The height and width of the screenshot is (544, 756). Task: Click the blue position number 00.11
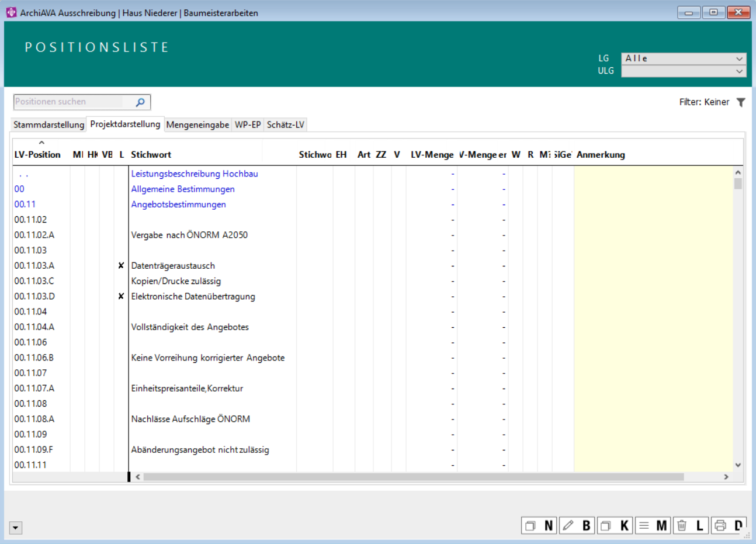pos(25,204)
